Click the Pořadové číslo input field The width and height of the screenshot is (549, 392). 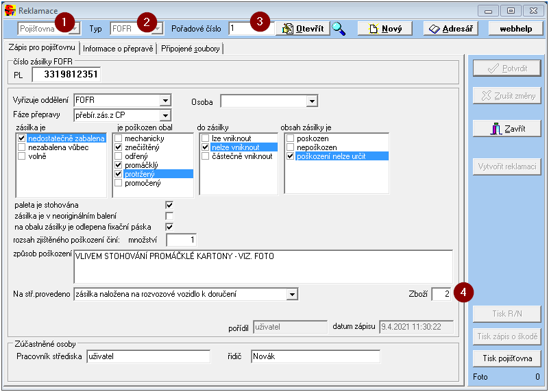(250, 28)
